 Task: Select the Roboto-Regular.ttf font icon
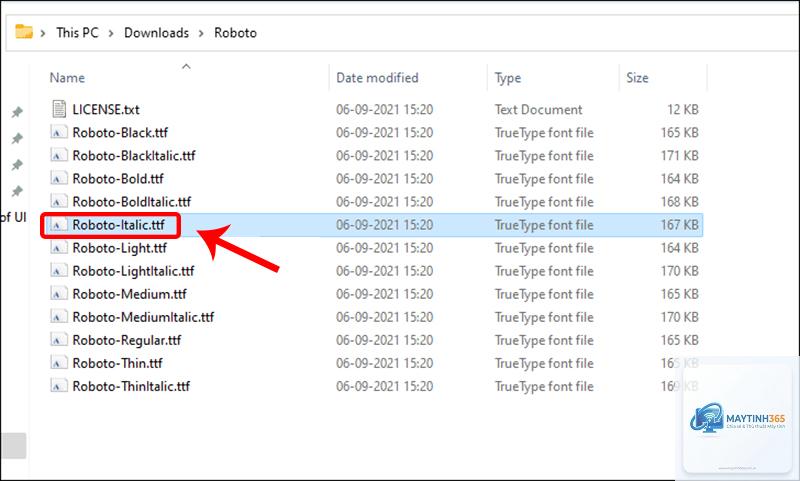click(x=59, y=340)
